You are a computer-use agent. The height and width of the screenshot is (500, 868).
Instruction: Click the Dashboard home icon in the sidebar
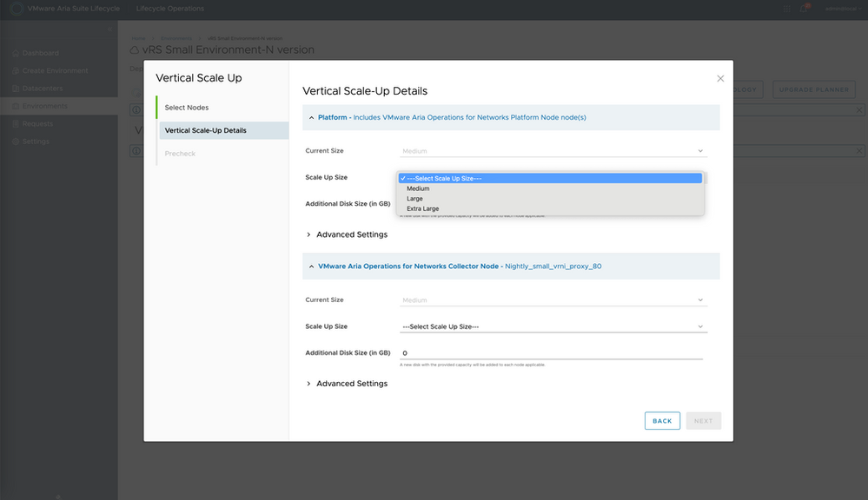(15, 53)
